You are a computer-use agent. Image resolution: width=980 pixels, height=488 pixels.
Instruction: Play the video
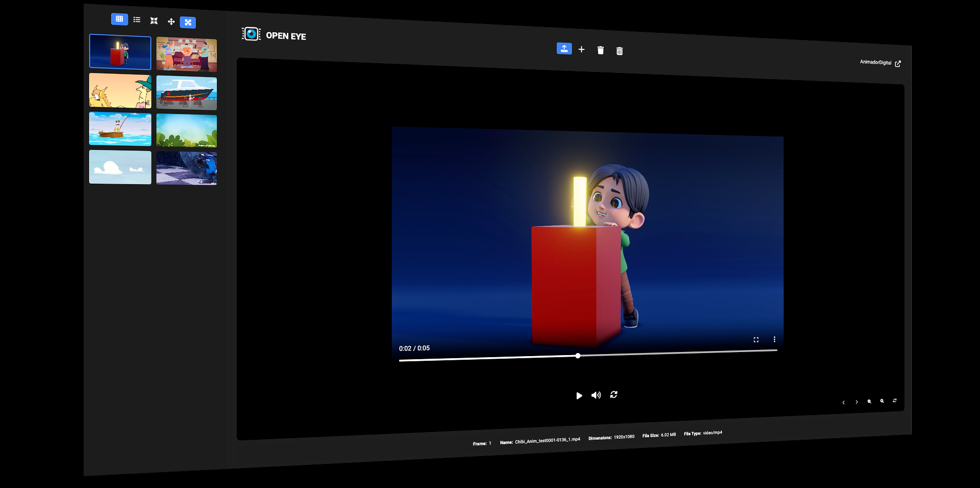[x=579, y=396]
